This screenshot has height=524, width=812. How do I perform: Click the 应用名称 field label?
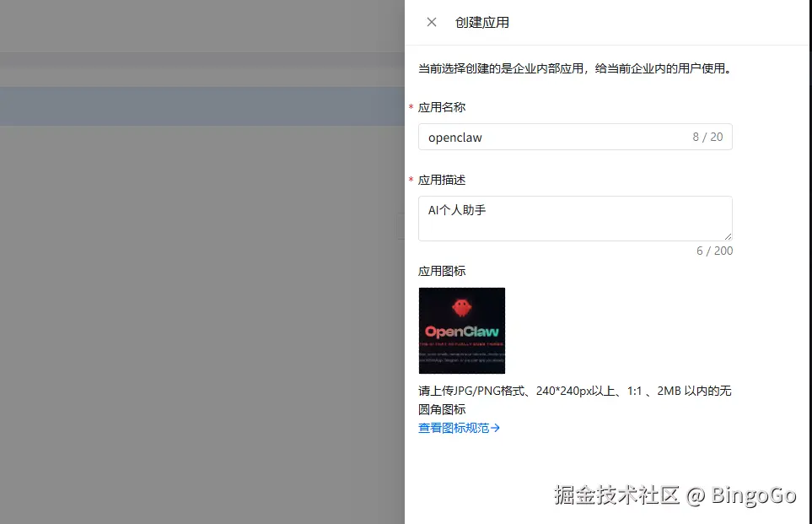pos(439,107)
